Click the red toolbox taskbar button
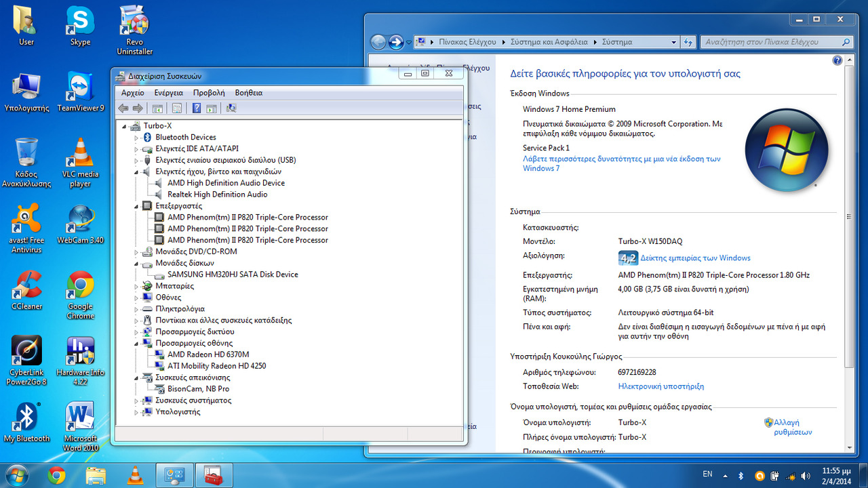Viewport: 868px width, 488px height. pos(214,475)
